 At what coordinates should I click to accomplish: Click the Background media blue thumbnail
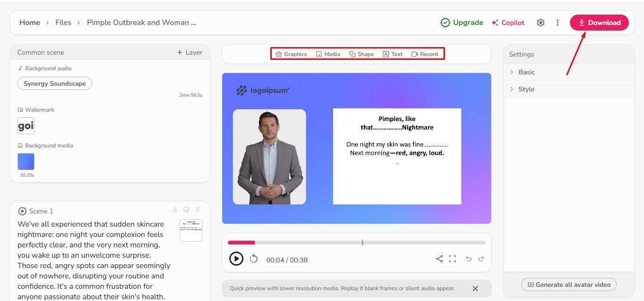point(25,161)
